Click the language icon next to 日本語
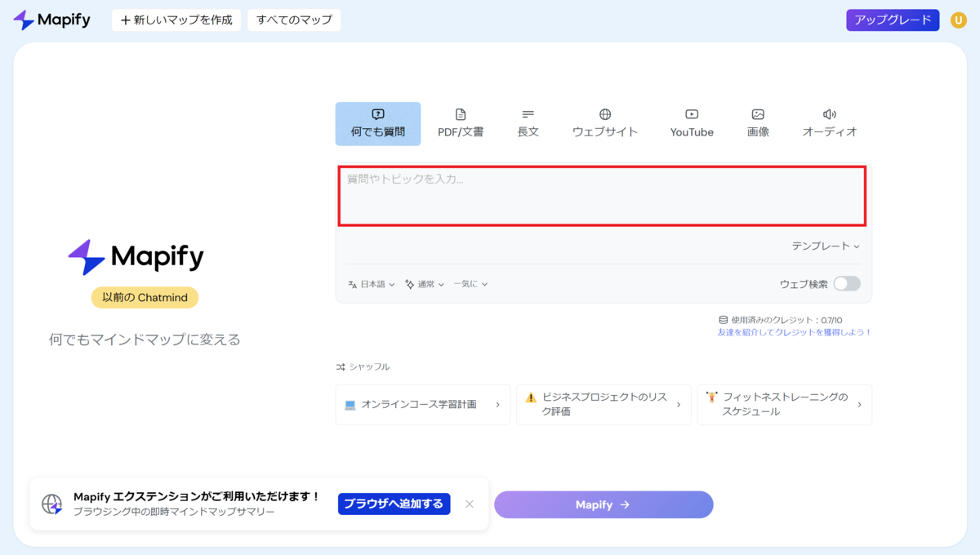The image size is (980, 555). tap(353, 283)
